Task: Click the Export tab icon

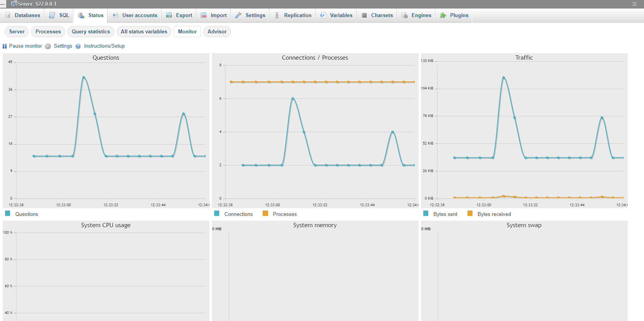Action: click(169, 16)
